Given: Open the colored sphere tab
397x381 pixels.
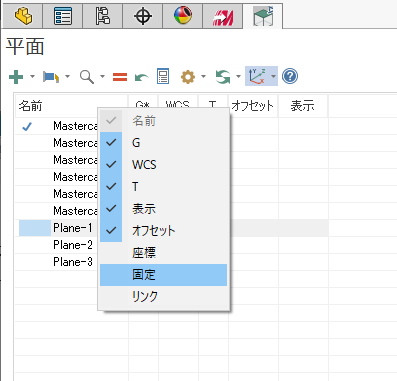Looking at the screenshot, I should coord(183,16).
